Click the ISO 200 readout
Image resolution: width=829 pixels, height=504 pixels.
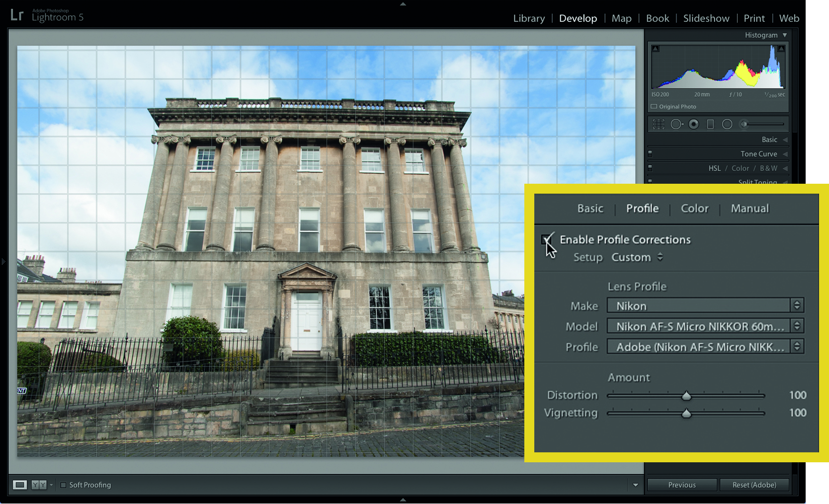pos(660,94)
